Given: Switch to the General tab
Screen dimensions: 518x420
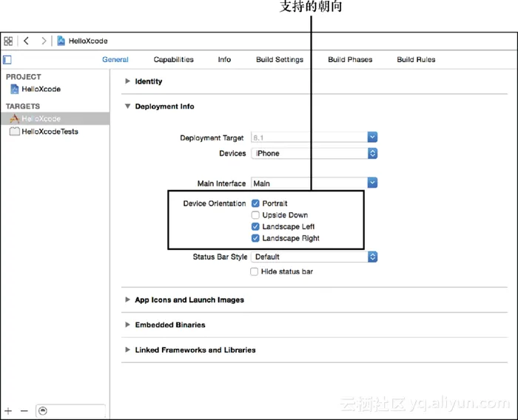Looking at the screenshot, I should click(115, 59).
